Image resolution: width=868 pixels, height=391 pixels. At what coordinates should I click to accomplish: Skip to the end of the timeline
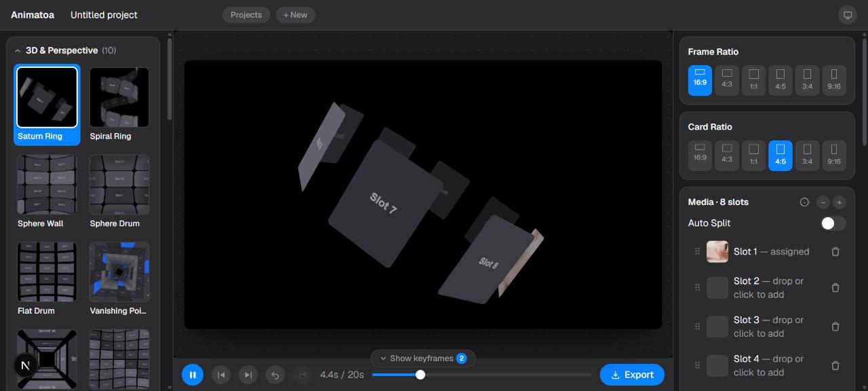[248, 375]
